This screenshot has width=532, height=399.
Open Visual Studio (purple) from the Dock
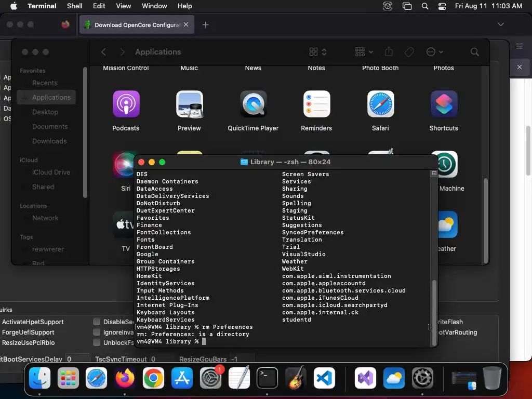365,378
